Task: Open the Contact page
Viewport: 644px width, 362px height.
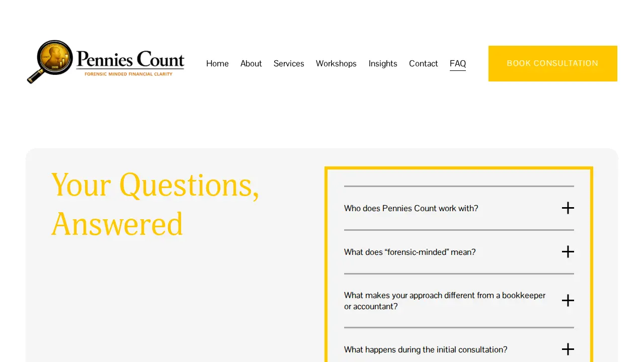Action: click(424, 63)
